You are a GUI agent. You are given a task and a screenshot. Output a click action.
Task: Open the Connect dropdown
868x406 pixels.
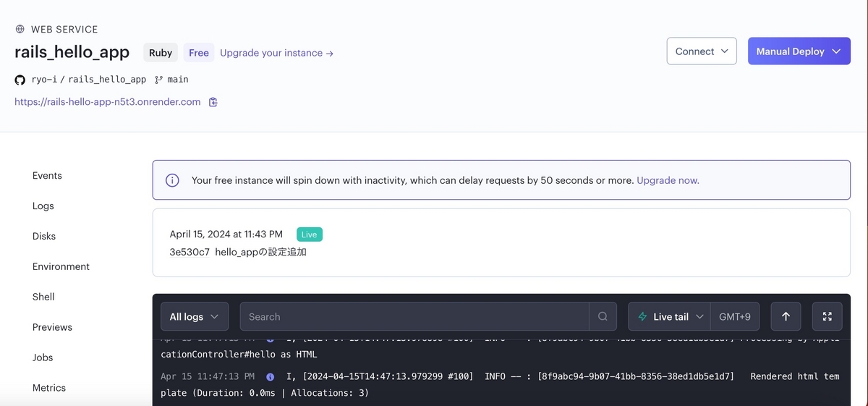tap(702, 51)
